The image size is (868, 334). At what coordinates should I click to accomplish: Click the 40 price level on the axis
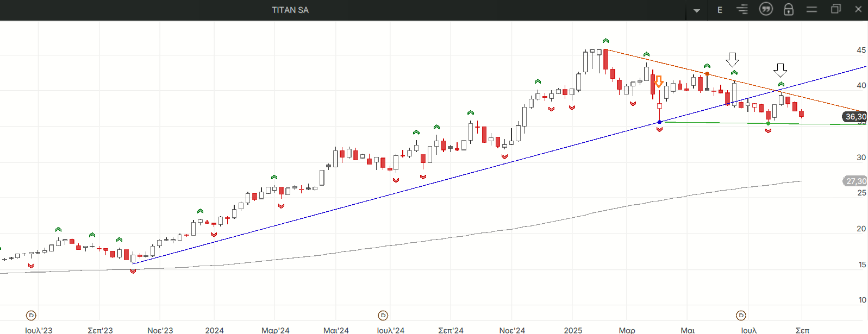tap(861, 85)
